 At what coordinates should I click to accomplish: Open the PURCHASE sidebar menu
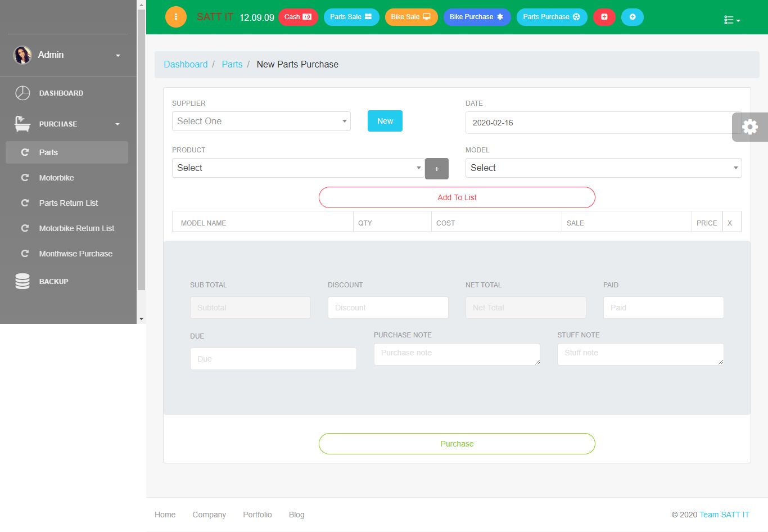click(58, 124)
